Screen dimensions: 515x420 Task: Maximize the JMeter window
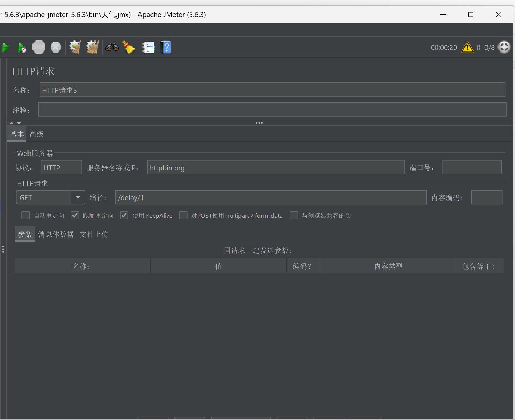[471, 14]
